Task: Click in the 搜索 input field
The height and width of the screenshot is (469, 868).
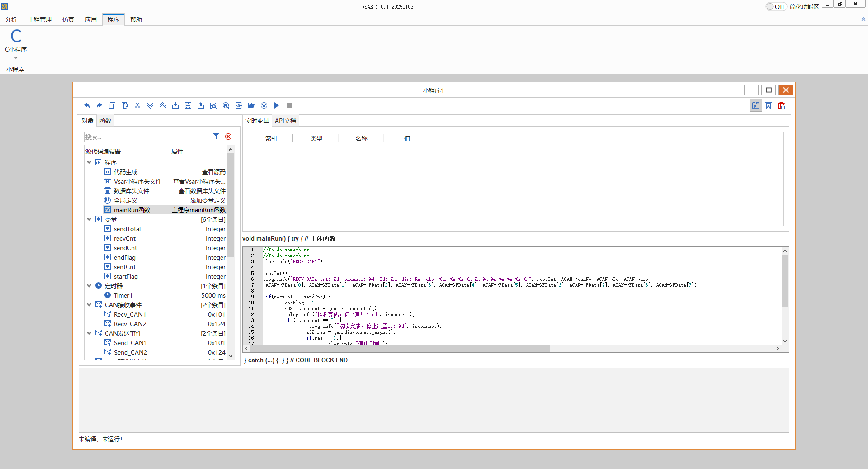Action: point(148,137)
